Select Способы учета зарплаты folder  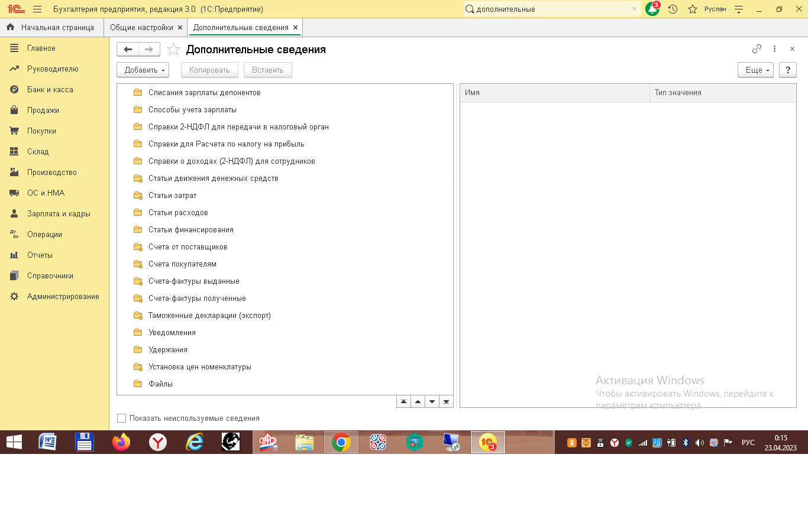[192, 109]
